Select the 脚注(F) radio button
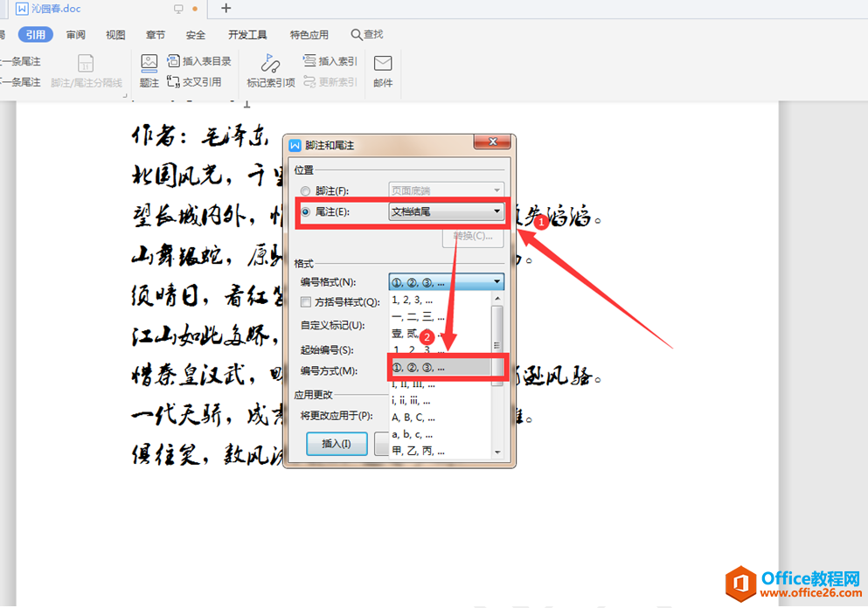 point(305,191)
